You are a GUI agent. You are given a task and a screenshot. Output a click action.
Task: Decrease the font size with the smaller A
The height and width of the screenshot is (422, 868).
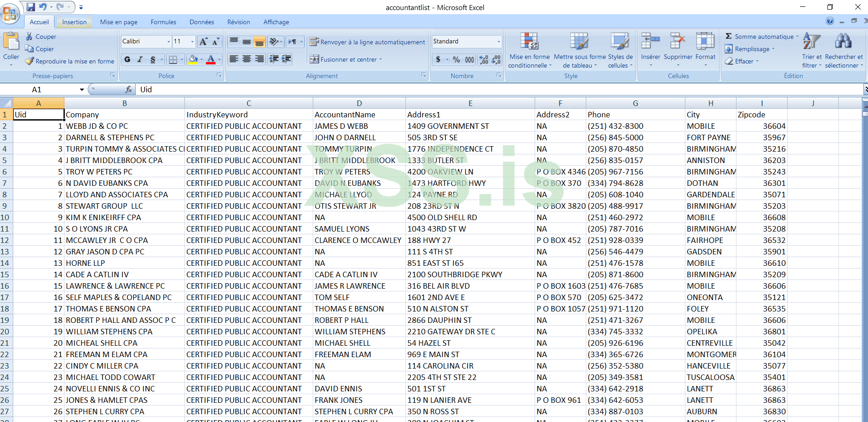[x=216, y=42]
